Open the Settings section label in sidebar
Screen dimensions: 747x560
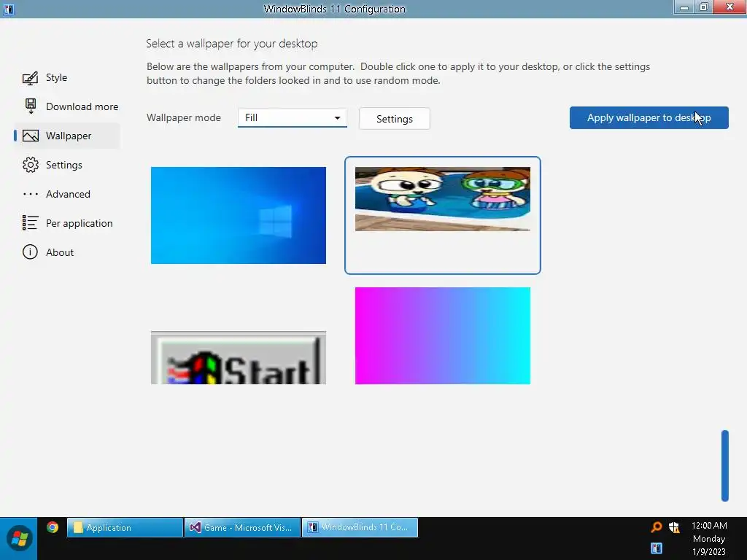[x=64, y=165]
